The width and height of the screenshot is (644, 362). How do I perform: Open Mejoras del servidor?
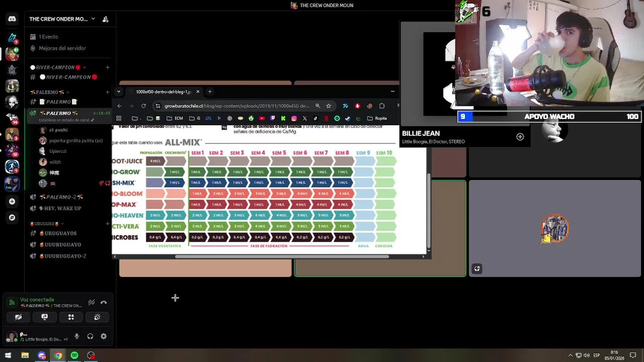[62, 48]
